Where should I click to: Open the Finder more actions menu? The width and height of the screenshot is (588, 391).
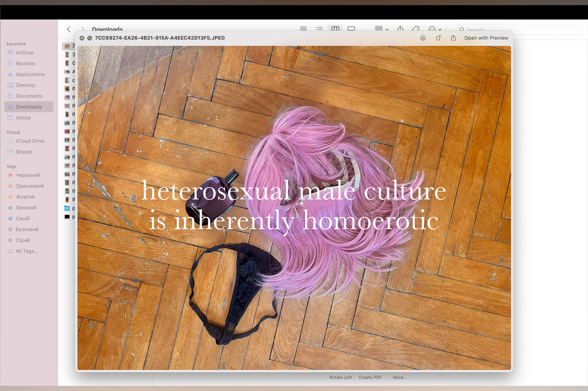435,29
